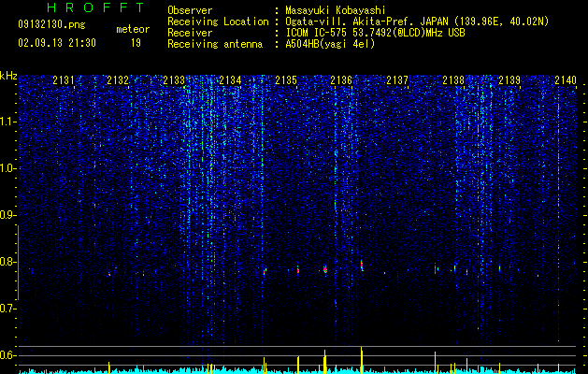588x374 pixels.
Task: Click the 2133 time axis marker
Action: [x=174, y=79]
